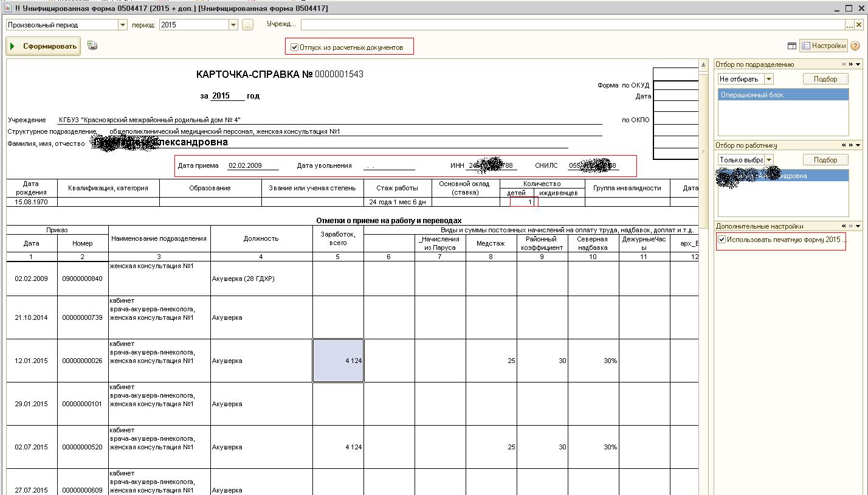
Task: Select Операционный блок in the division list
Action: pos(783,95)
